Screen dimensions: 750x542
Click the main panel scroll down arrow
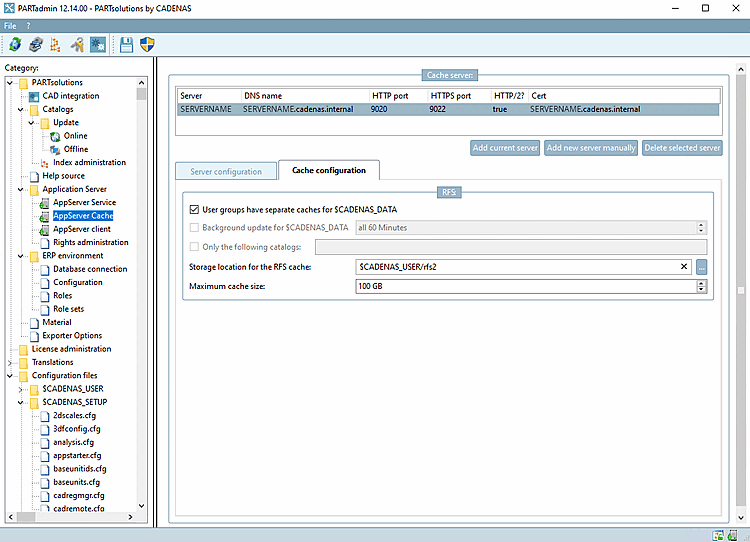(x=740, y=517)
